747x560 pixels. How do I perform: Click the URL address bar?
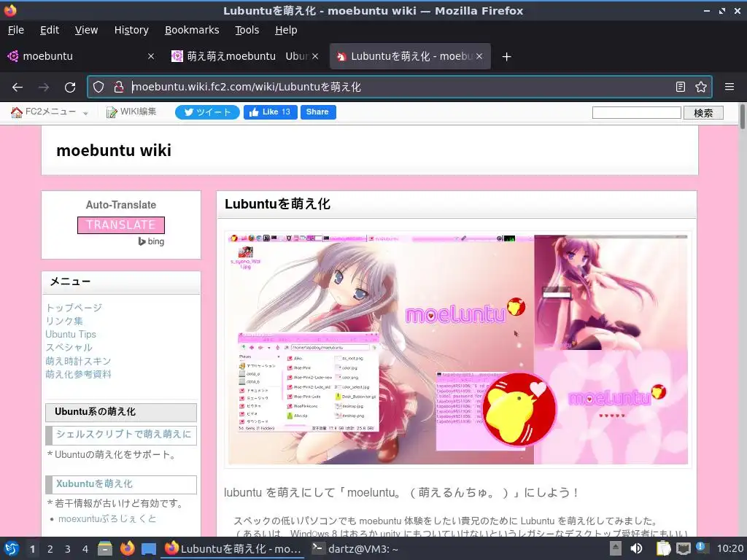[x=399, y=87]
